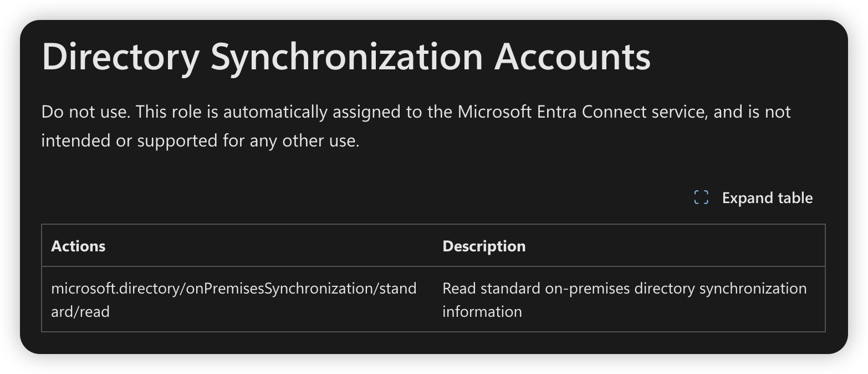Click the word Accounts in the title
The width and height of the screenshot is (868, 374).
point(573,57)
